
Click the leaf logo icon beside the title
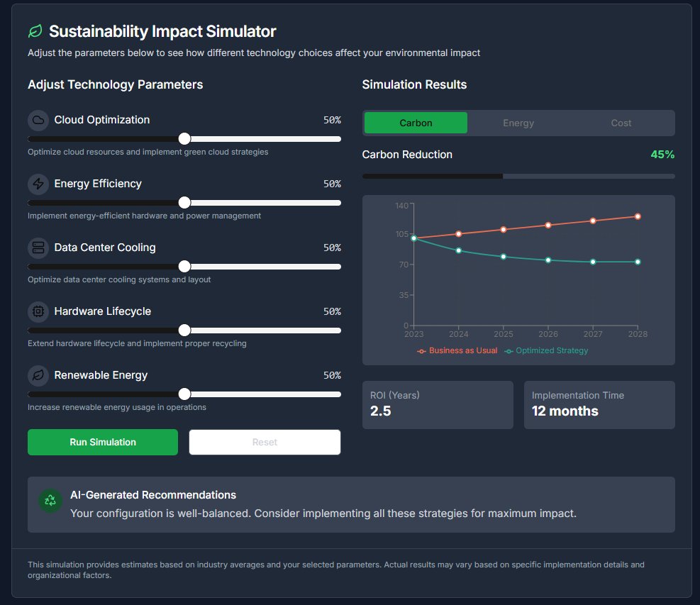click(35, 31)
